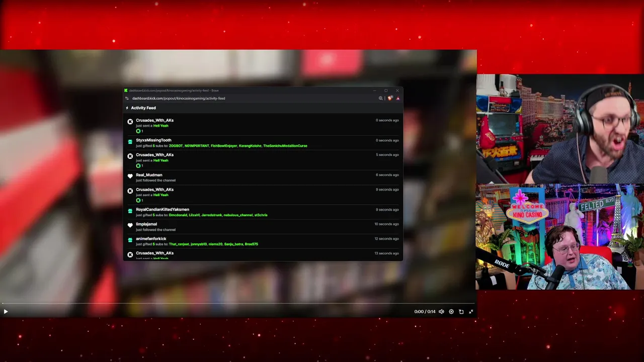Click heart icon beside limplajamal
This screenshot has height=362, width=644.
point(130,225)
